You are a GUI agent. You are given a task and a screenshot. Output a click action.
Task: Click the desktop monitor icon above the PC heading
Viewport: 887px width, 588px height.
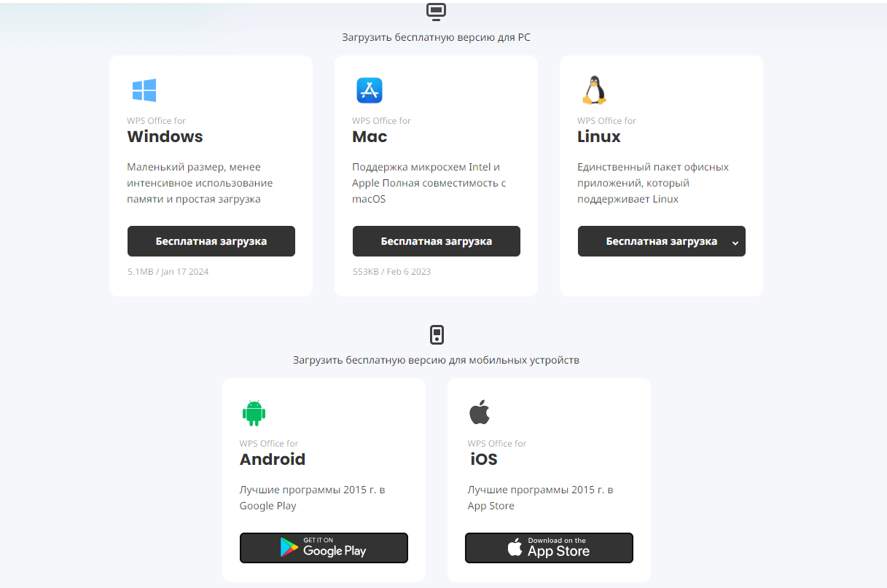436,12
